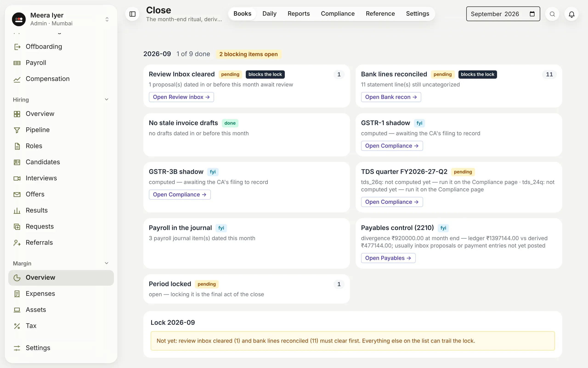Collapse the Margin section chevron
The height and width of the screenshot is (368, 588).
[x=106, y=263]
